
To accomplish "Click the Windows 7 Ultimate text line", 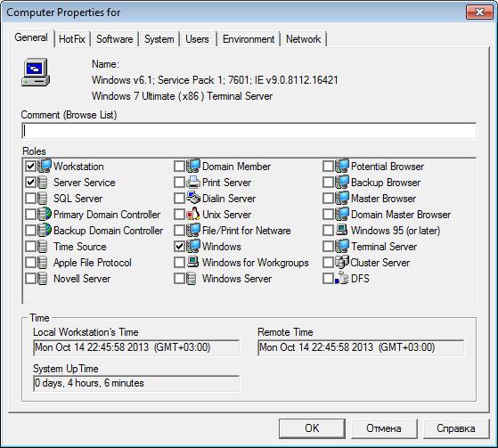I will (183, 96).
